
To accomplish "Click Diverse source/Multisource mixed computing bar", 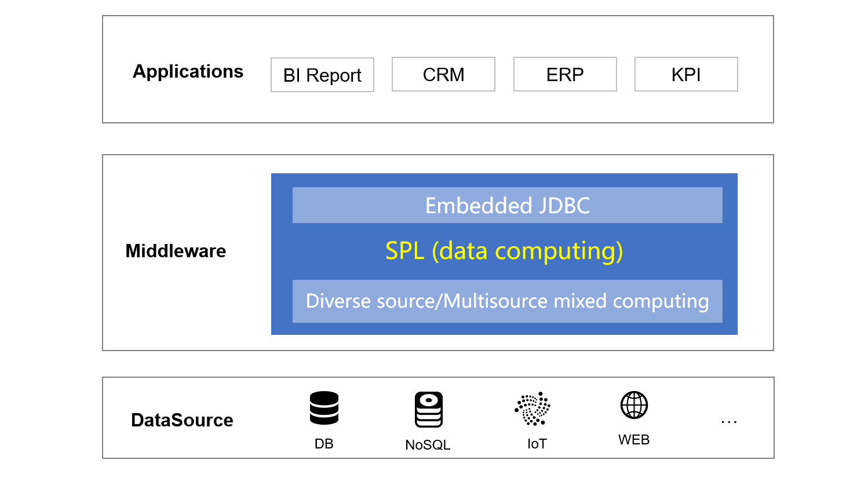I will click(x=507, y=301).
